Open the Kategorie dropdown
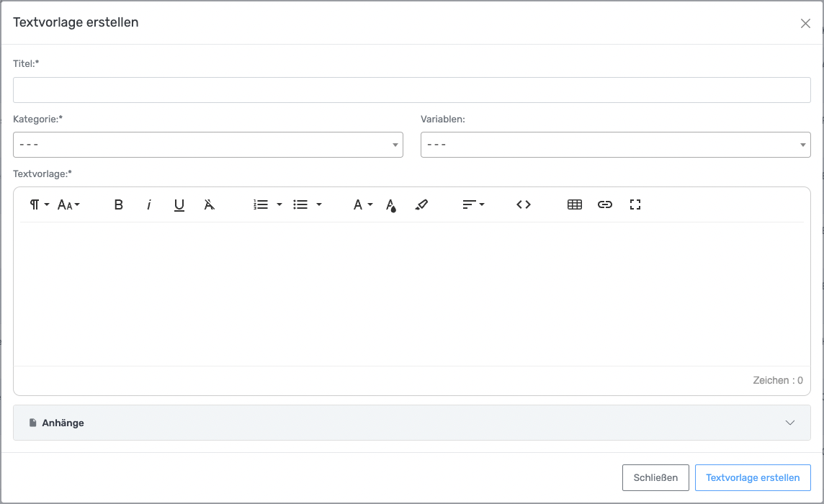The image size is (824, 504). [207, 145]
